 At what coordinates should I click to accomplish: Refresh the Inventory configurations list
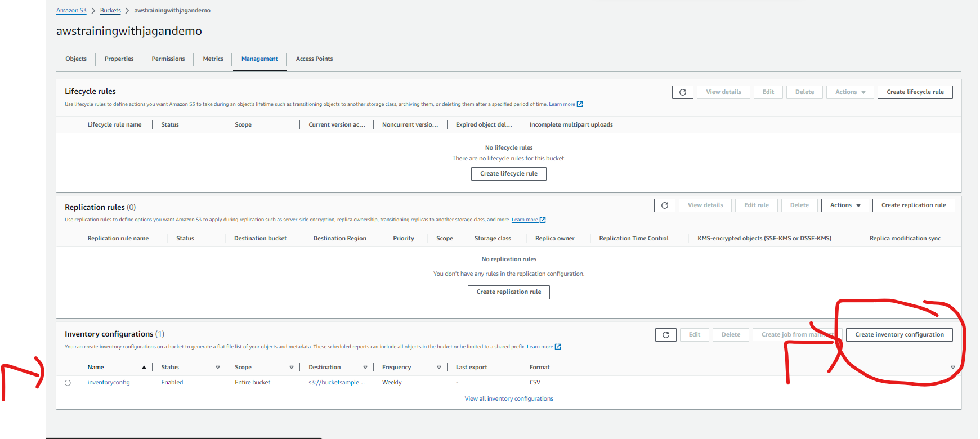pos(665,335)
